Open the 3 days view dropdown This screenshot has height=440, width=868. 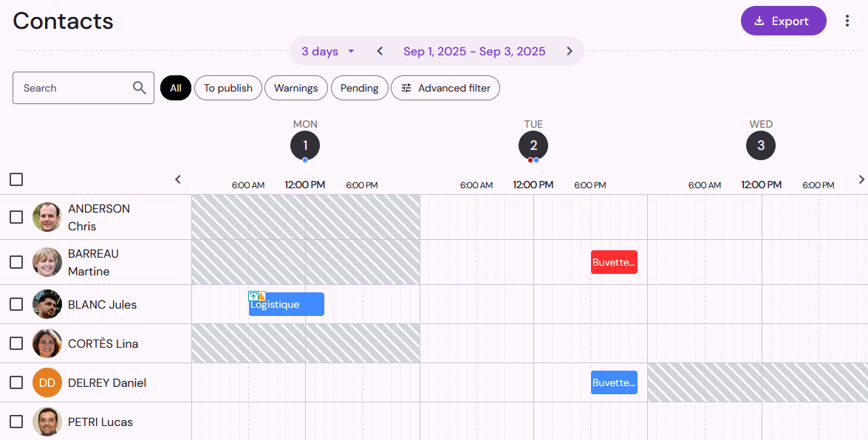328,51
